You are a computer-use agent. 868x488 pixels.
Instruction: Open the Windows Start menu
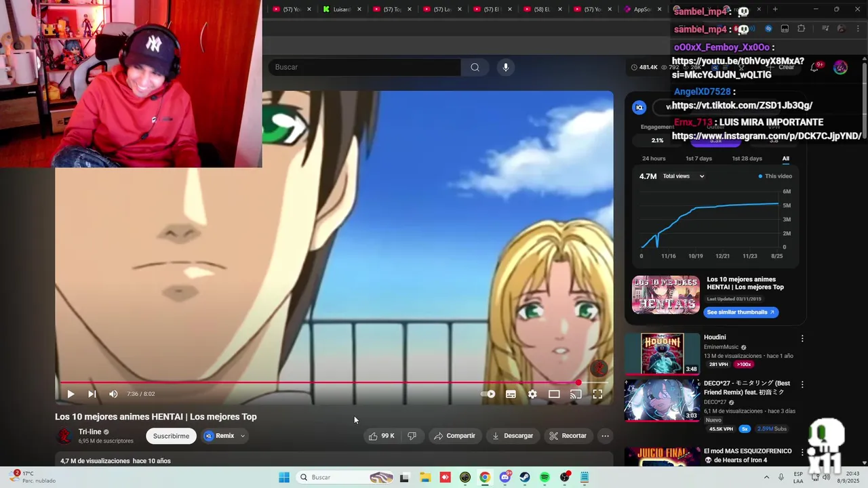click(x=284, y=477)
